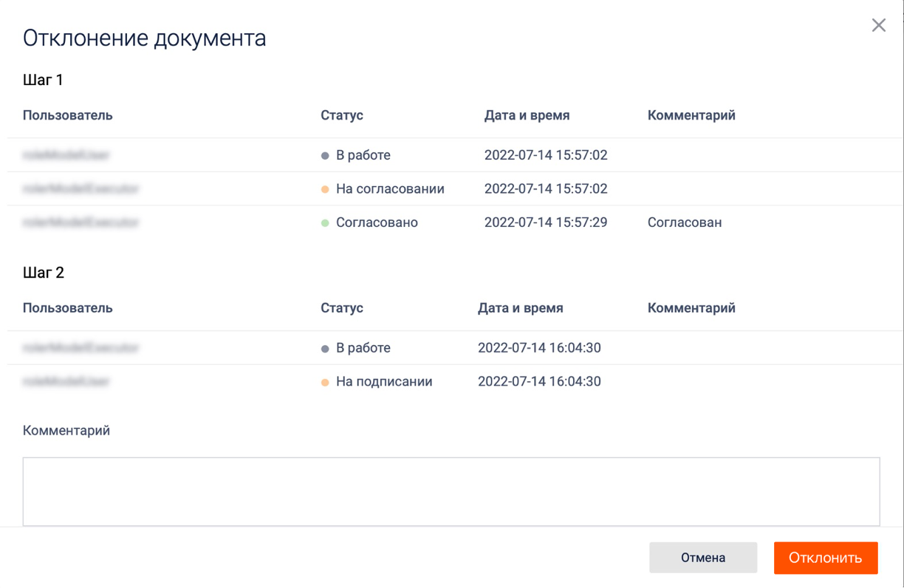Click Статус column header in Шаг 2

pos(341,308)
